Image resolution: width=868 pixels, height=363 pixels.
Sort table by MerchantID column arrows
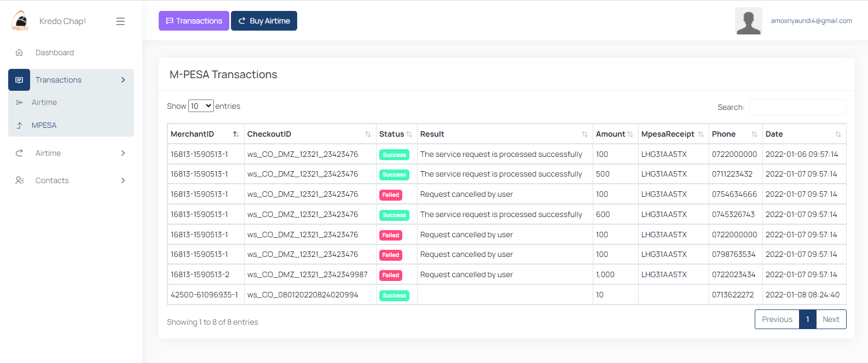coord(236,134)
